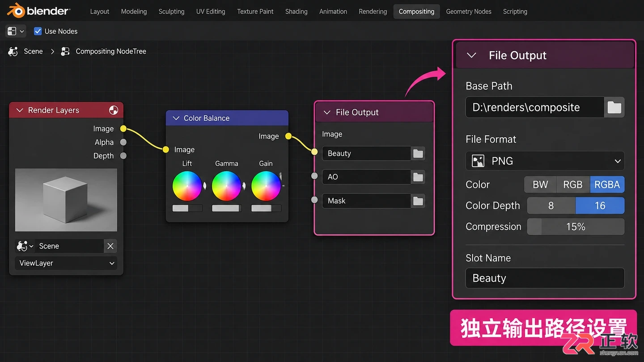Open Base Path folder browser
This screenshot has width=644, height=362.
coord(614,107)
